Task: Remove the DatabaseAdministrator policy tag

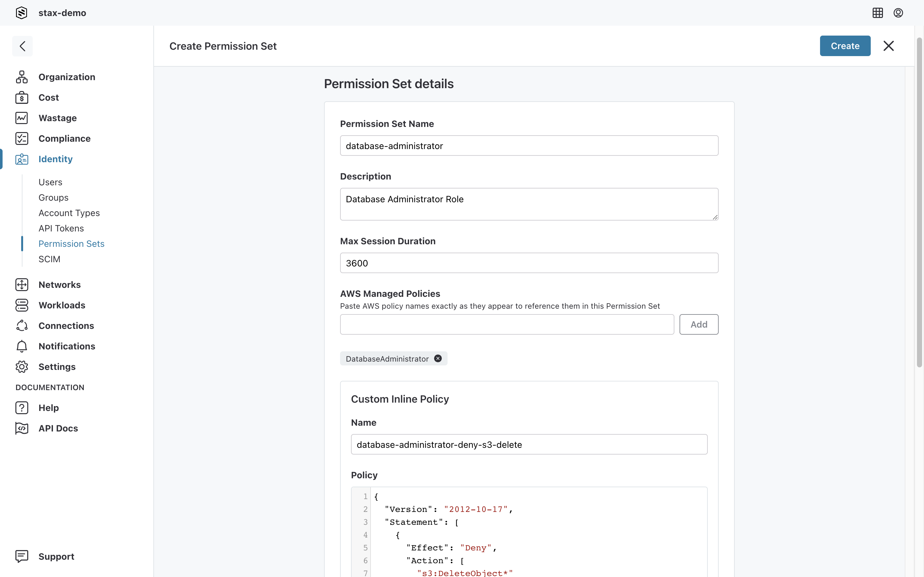Action: point(438,358)
